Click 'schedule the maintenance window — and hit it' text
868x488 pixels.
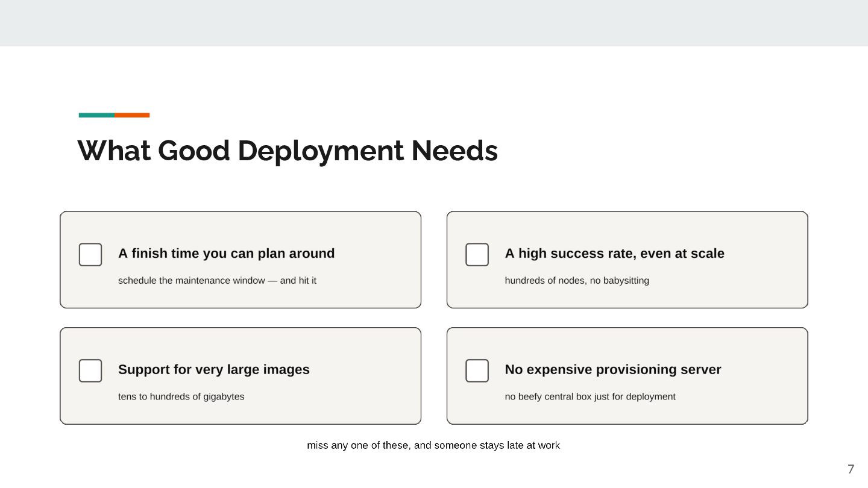[217, 280]
